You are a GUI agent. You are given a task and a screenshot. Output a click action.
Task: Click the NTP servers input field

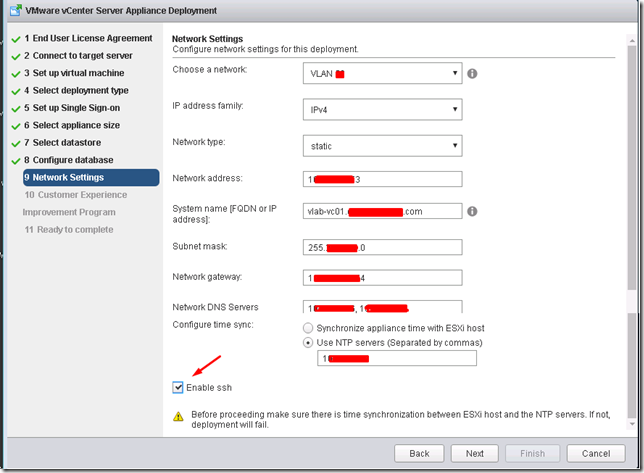[397, 358]
